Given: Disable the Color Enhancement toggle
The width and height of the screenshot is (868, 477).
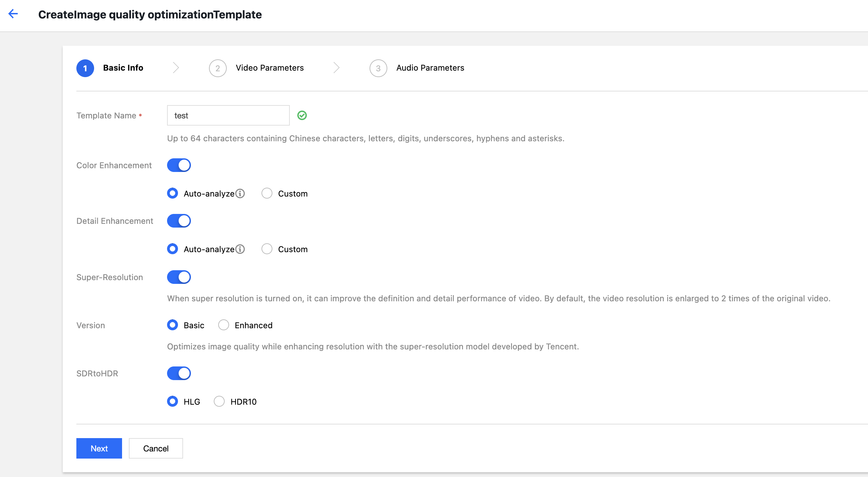Looking at the screenshot, I should coord(179,165).
